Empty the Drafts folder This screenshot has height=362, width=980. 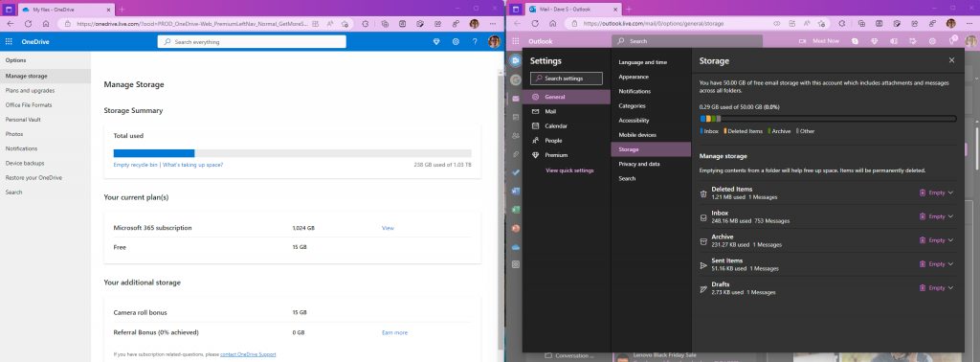[x=932, y=287]
